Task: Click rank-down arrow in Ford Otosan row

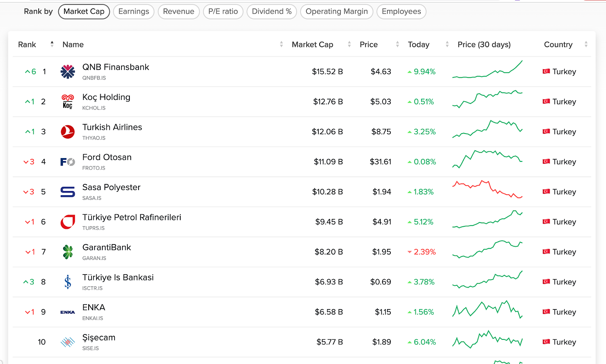Action: [x=26, y=162]
